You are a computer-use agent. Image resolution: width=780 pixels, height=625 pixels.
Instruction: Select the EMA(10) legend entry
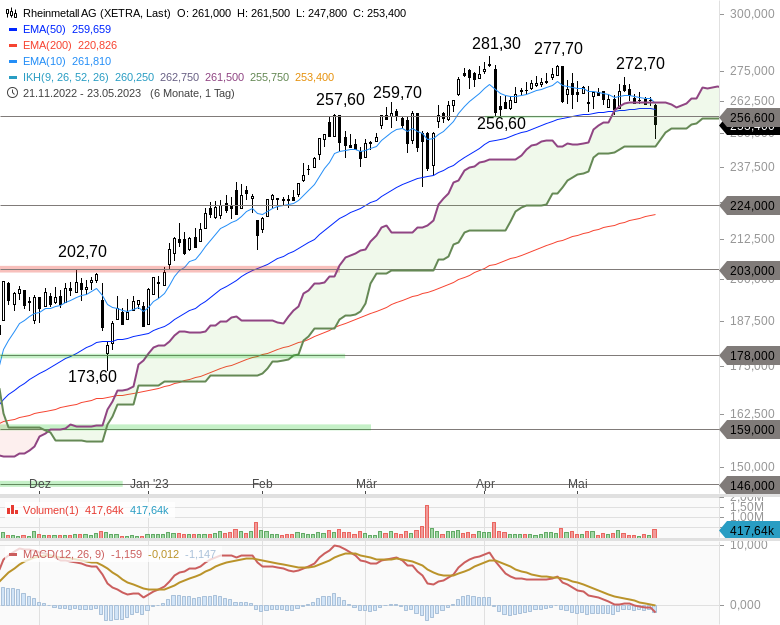click(44, 61)
